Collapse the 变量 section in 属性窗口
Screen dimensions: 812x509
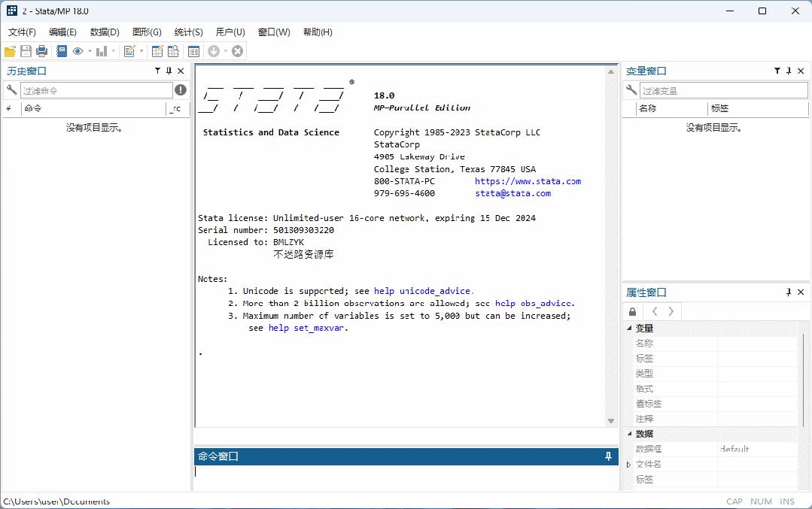tap(629, 328)
